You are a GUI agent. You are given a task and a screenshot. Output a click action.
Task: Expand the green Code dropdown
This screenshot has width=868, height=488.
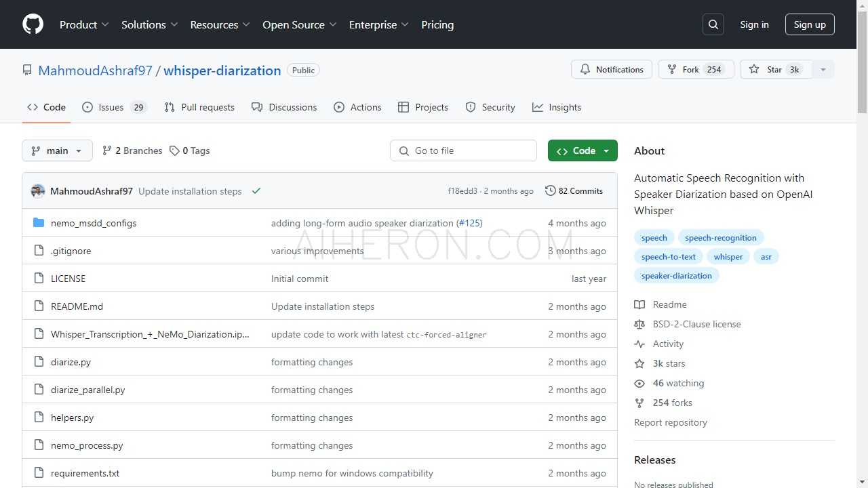click(x=583, y=150)
